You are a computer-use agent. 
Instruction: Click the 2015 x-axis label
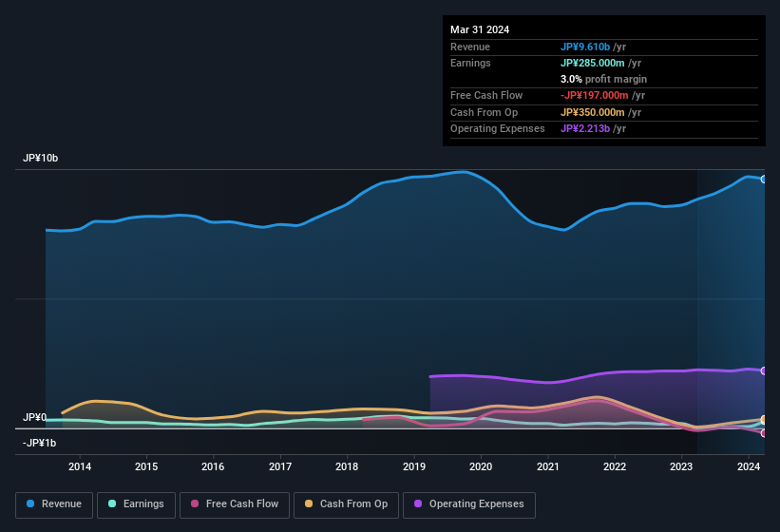[x=146, y=466]
